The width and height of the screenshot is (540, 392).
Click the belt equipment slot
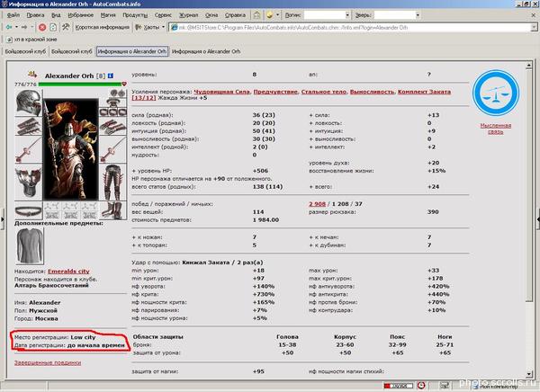click(29, 210)
